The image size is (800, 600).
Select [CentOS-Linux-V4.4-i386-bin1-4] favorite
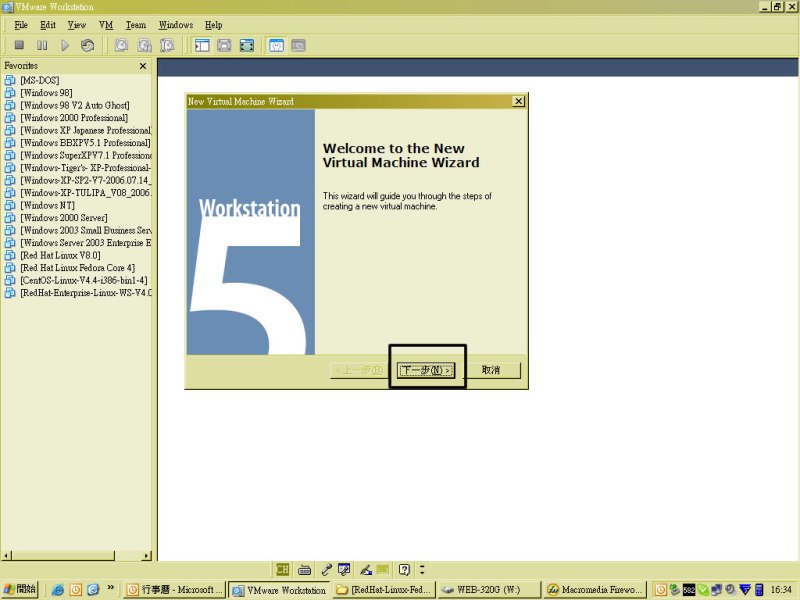(x=84, y=280)
